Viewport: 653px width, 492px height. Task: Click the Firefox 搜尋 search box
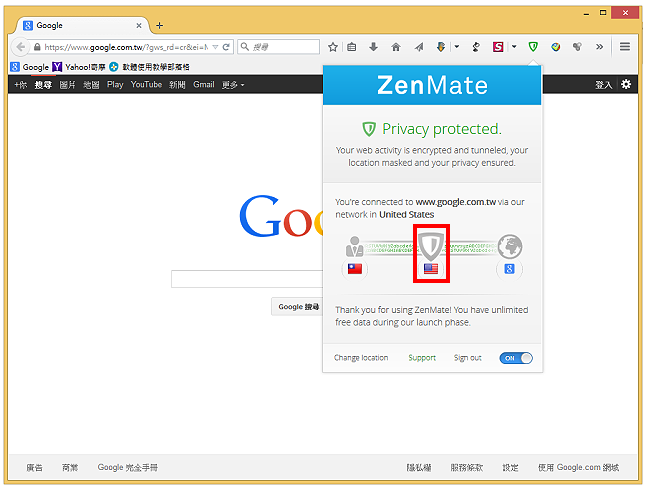[x=279, y=47]
